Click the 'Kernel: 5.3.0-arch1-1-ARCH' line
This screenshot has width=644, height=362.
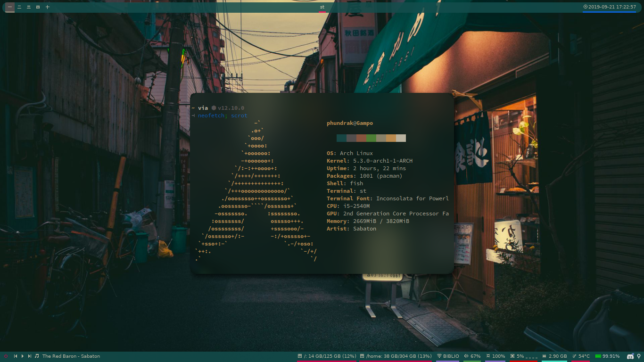point(370,161)
